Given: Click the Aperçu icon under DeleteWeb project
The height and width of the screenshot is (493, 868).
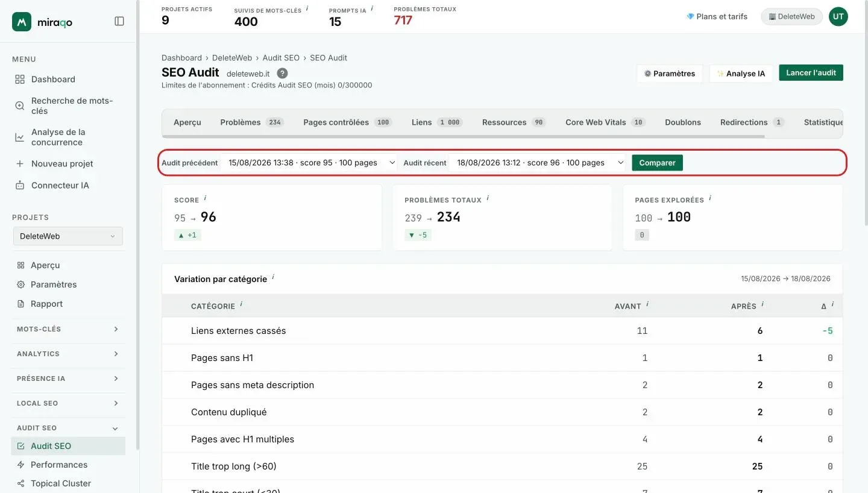Looking at the screenshot, I should [21, 265].
